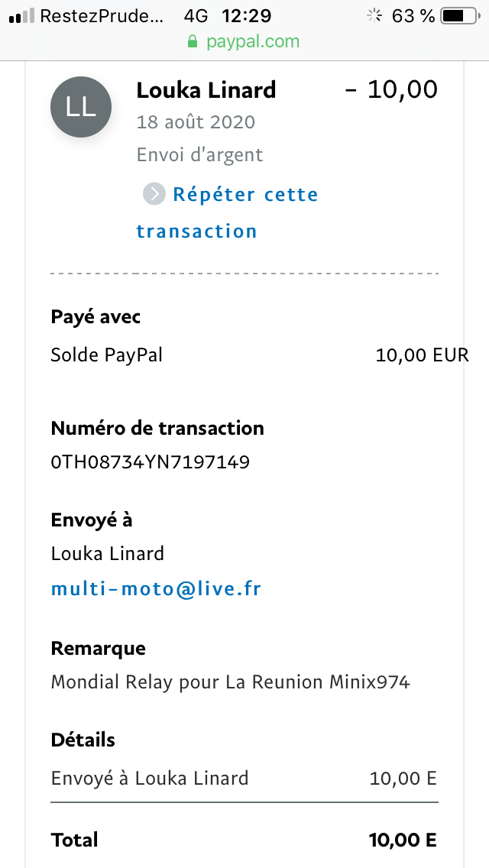Tap the paypal.com address bar
The height and width of the screenshot is (868, 489).
[x=244, y=41]
